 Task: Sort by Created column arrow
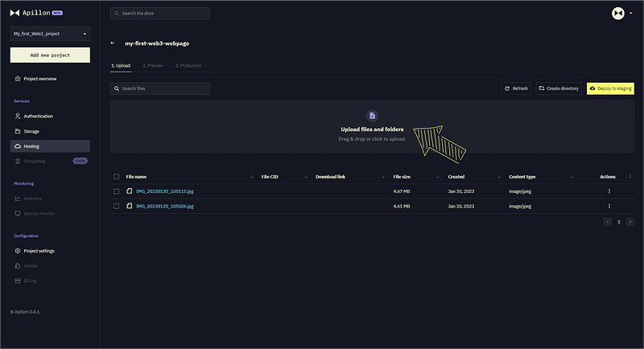[499, 177]
